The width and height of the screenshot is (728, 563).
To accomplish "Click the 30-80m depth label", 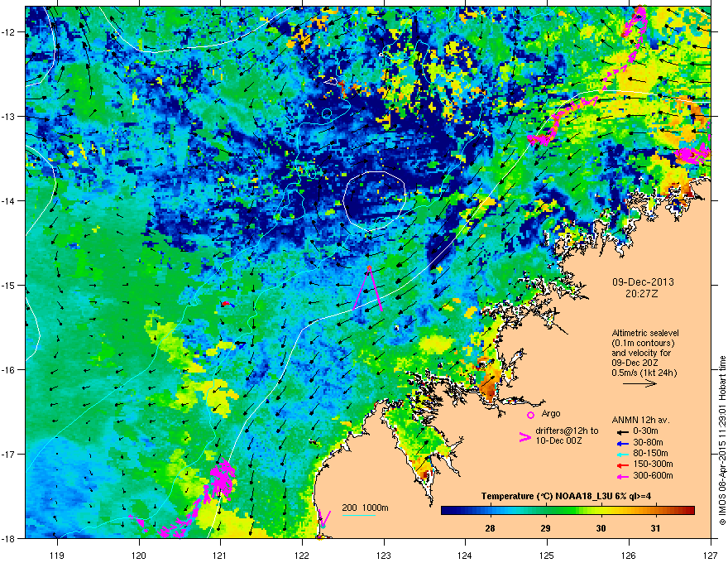I will [648, 442].
